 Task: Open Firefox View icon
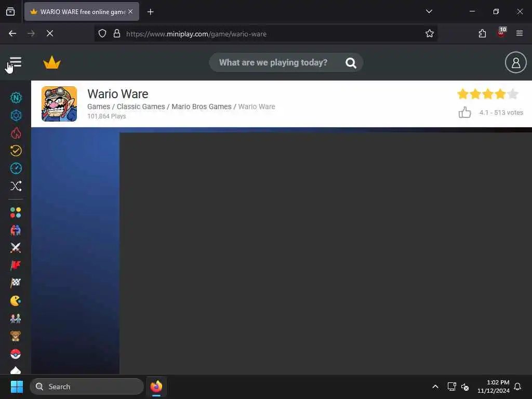(10, 11)
